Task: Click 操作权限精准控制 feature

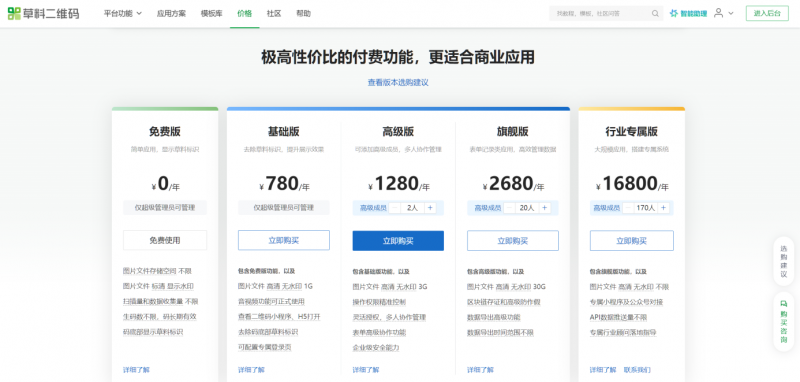Action: (x=379, y=302)
